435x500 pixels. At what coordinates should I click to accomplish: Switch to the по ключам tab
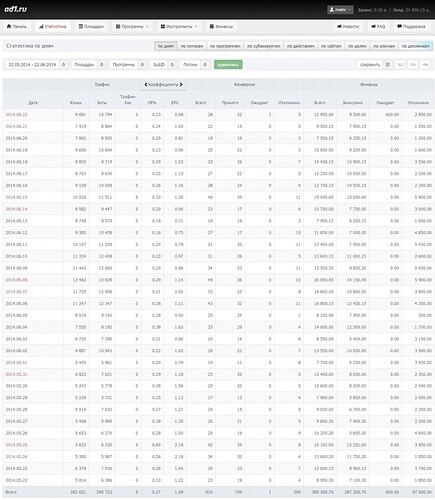[x=384, y=46]
